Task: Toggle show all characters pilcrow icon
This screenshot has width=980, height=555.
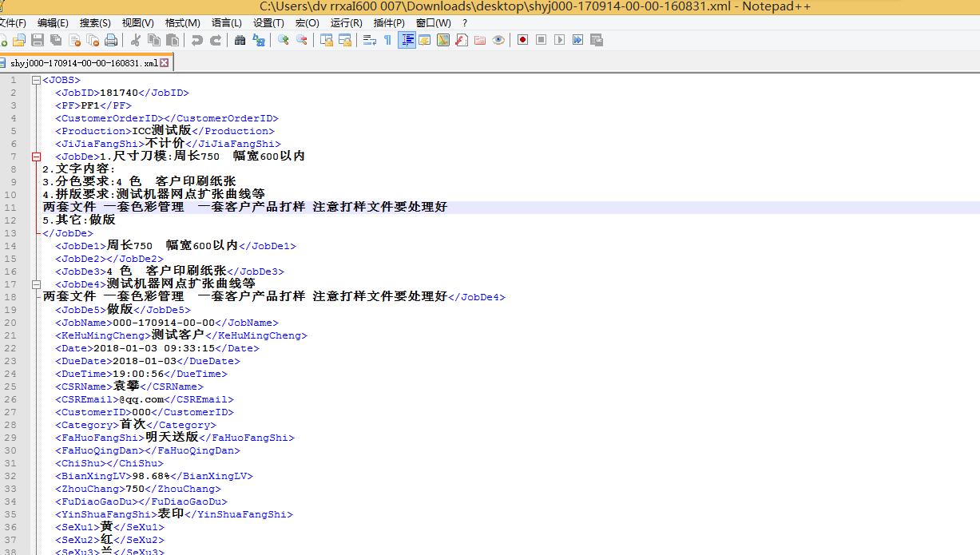Action: [387, 40]
